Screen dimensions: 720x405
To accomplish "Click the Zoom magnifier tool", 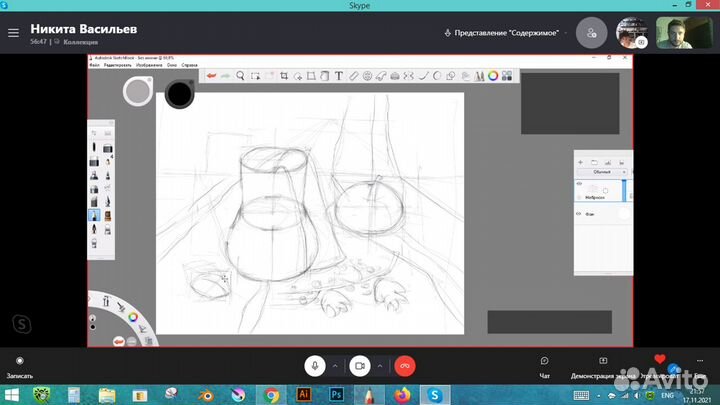I will coord(240,75).
